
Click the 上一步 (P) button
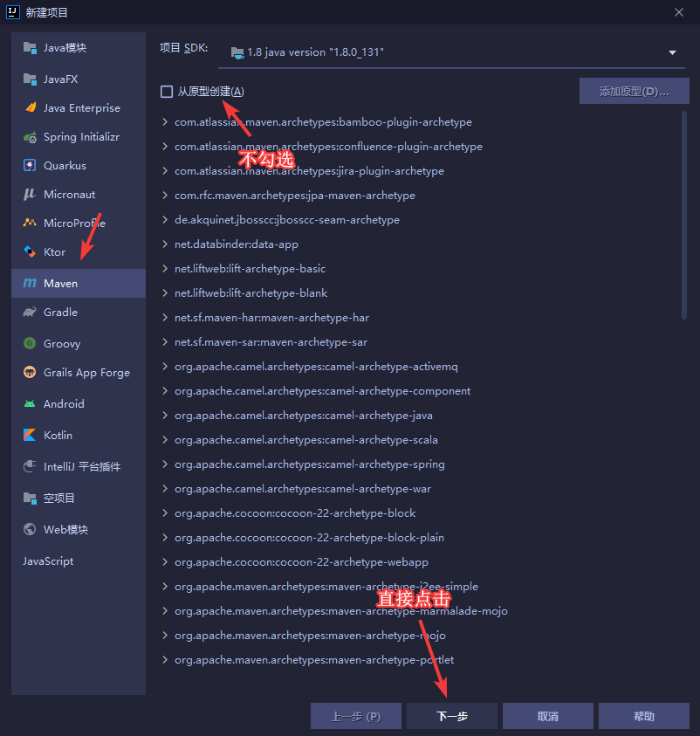tap(355, 716)
